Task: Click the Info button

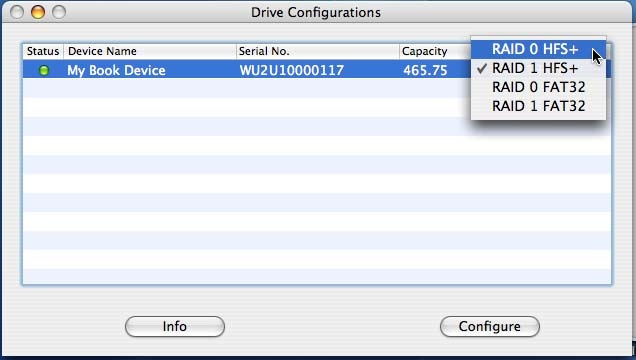Action: (x=175, y=326)
